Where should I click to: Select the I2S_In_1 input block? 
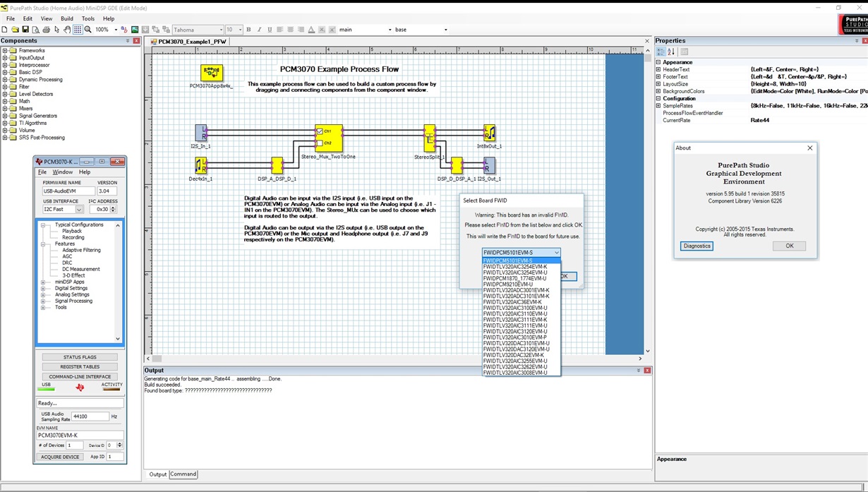201,133
